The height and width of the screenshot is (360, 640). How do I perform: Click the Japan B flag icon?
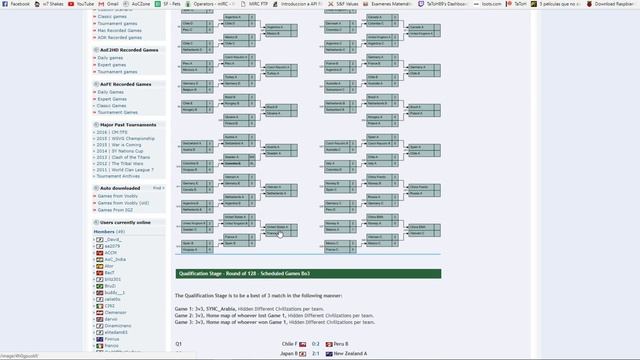tap(302, 354)
